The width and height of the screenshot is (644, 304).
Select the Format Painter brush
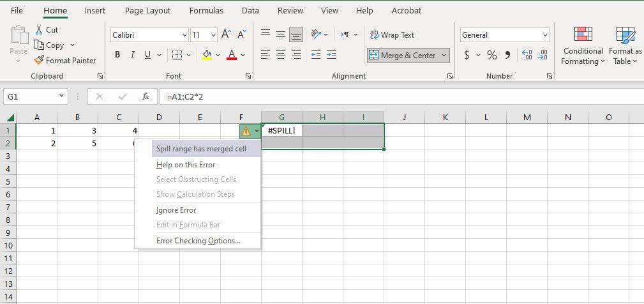[38, 61]
